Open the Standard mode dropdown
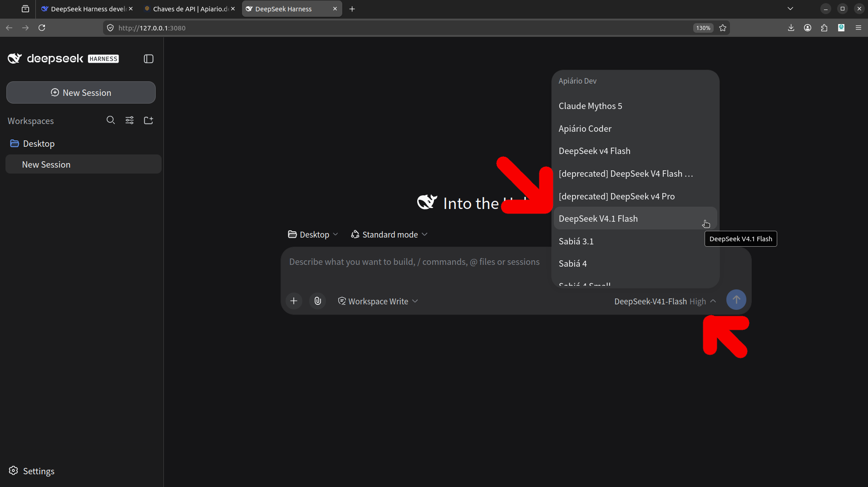 (x=389, y=234)
